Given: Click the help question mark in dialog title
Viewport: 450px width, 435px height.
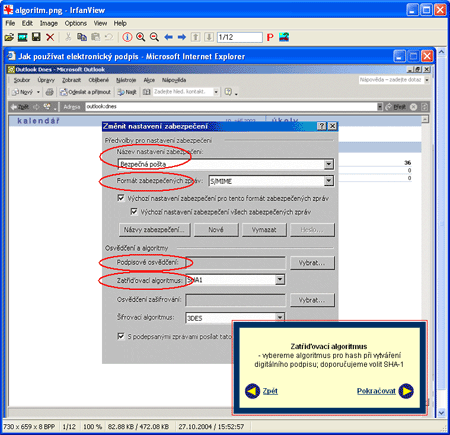Looking at the screenshot, I should pyautogui.click(x=322, y=126).
